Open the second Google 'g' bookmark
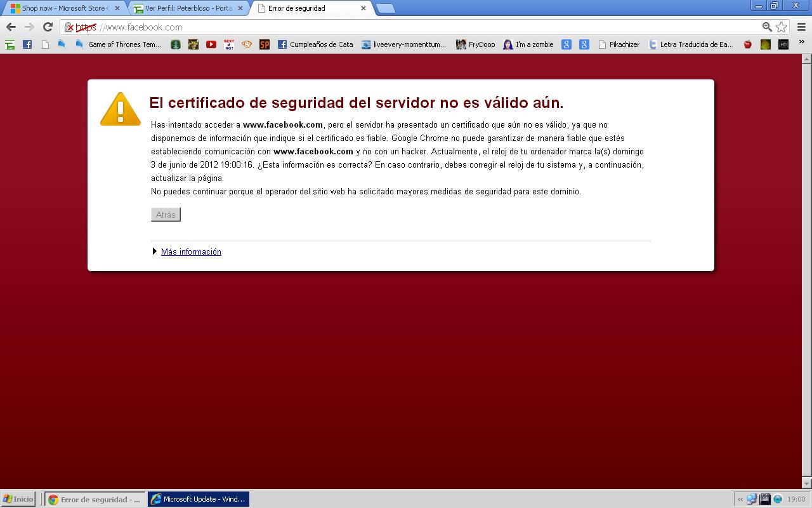 pyautogui.click(x=584, y=44)
